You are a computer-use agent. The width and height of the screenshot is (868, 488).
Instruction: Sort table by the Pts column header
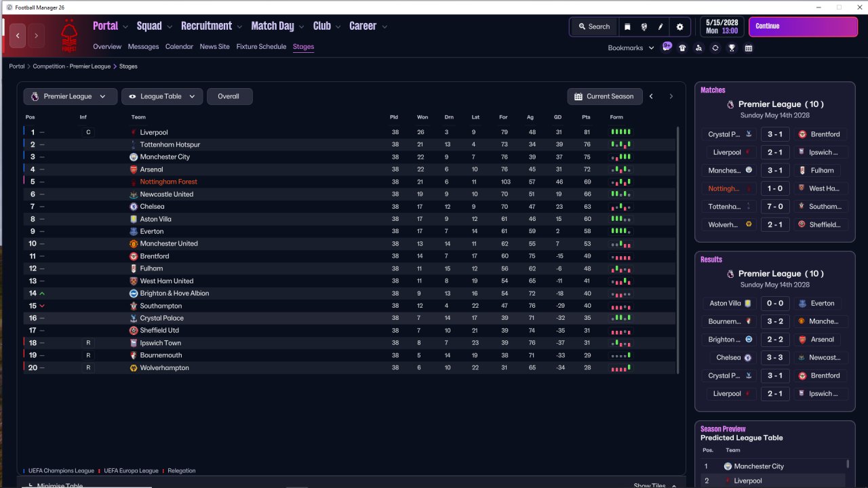(586, 117)
